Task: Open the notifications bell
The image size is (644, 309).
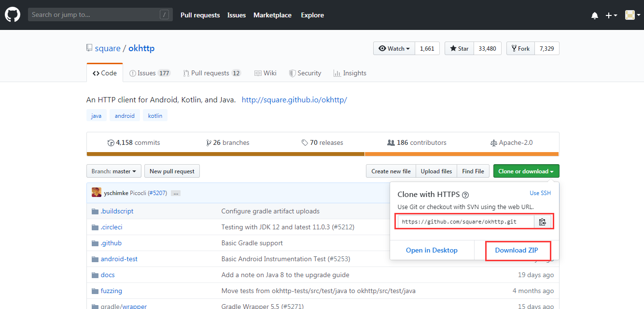Action: [x=595, y=15]
